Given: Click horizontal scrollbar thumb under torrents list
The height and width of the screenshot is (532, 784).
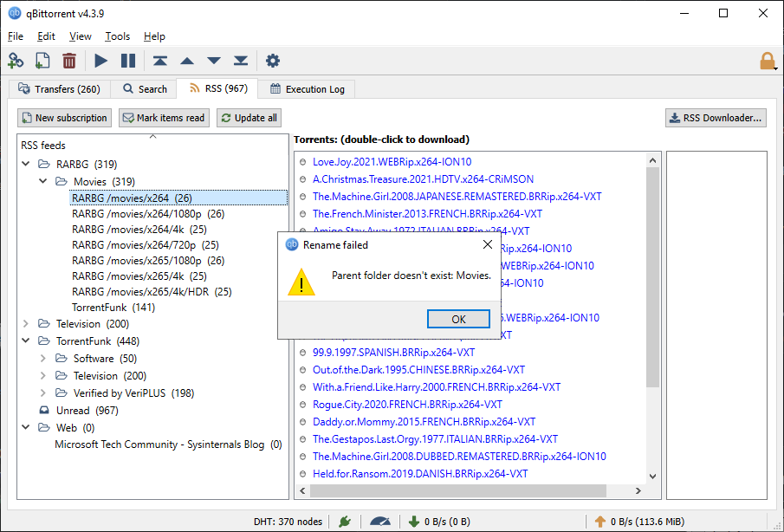Looking at the screenshot, I should (x=458, y=491).
